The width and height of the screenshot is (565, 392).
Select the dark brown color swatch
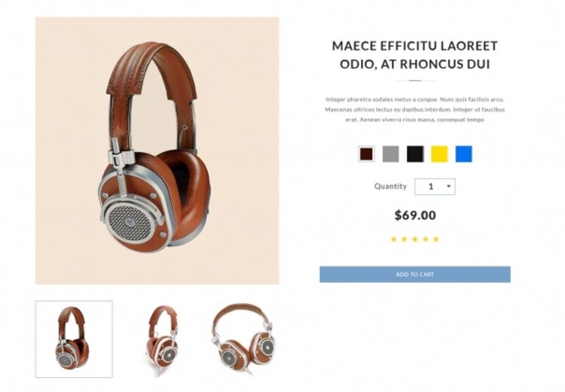coord(366,154)
